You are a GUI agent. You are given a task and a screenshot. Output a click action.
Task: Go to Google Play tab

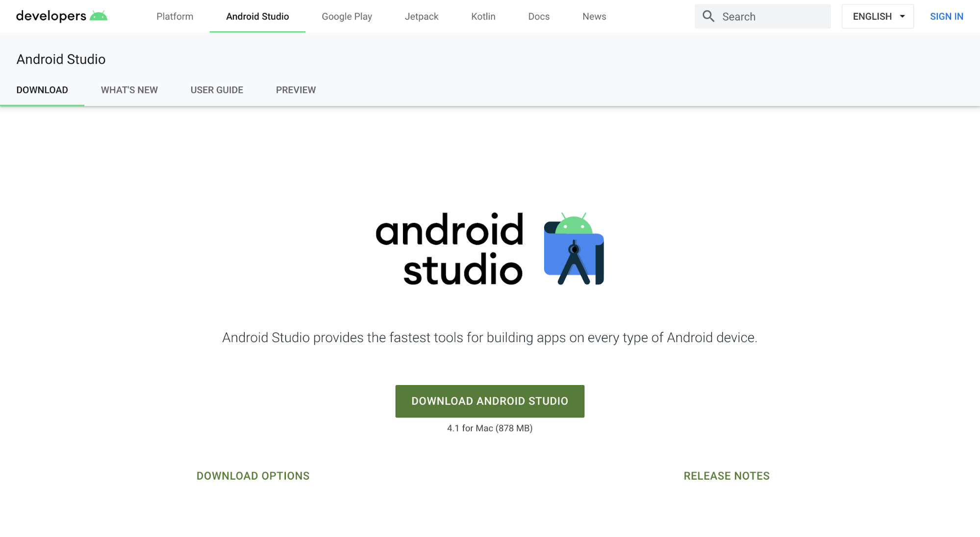click(x=347, y=16)
